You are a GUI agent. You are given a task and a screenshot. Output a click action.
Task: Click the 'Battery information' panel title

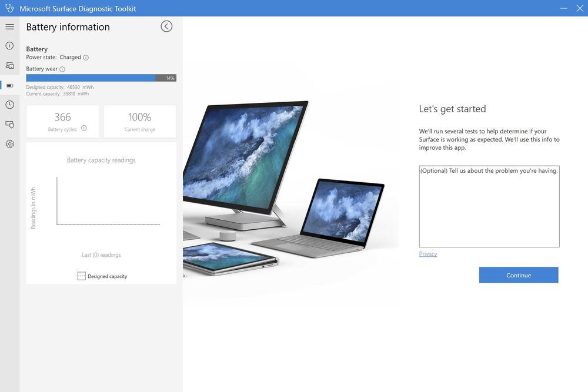coord(68,27)
